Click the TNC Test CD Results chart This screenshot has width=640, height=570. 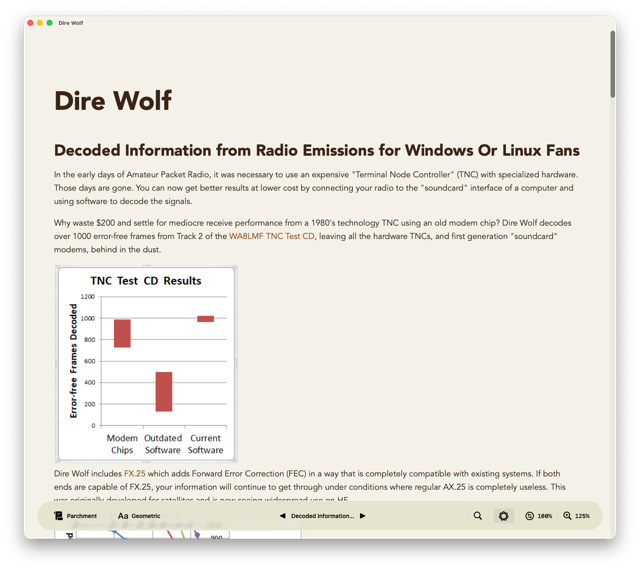(x=146, y=363)
